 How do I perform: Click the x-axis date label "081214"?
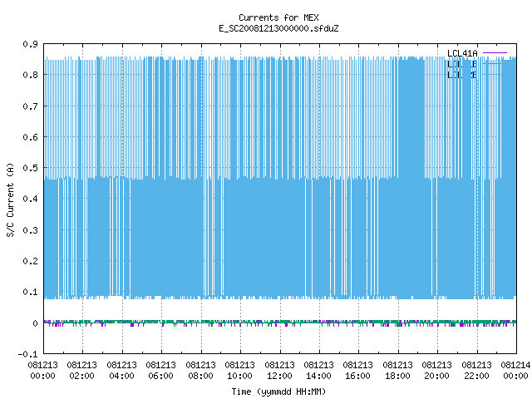pyautogui.click(x=515, y=365)
